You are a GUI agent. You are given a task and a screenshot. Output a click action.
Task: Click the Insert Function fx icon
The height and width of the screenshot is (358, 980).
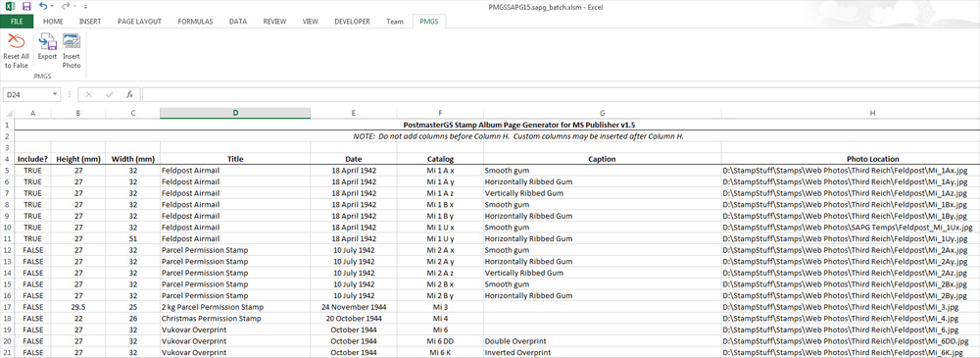pyautogui.click(x=129, y=94)
